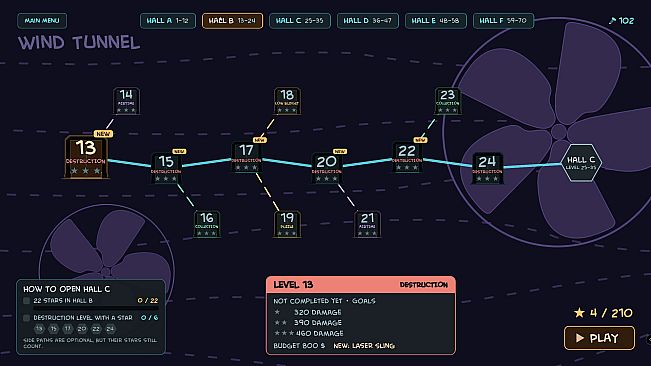This screenshot has height=366, width=651.
Task: Click the 0 / 22 stars count
Action: point(148,300)
